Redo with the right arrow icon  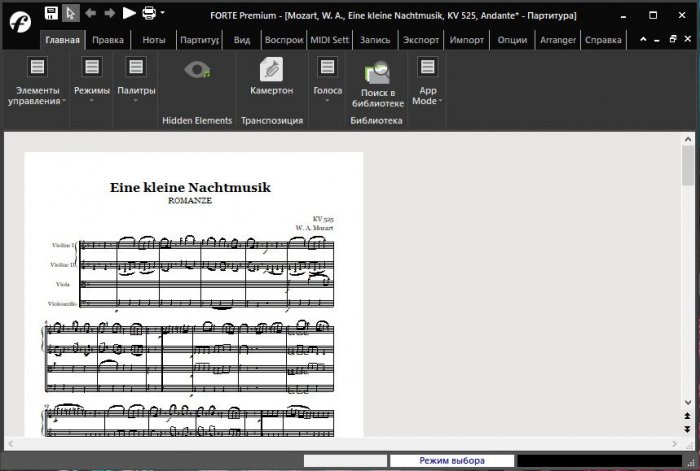[x=109, y=13]
